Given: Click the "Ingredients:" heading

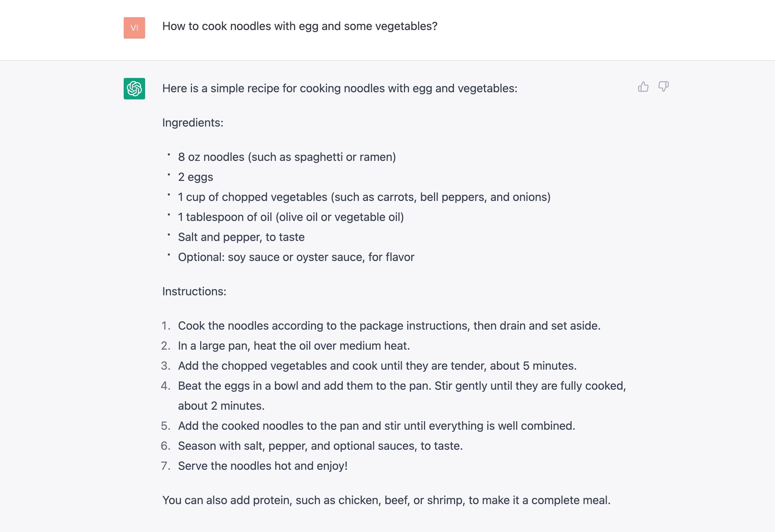Looking at the screenshot, I should pyautogui.click(x=193, y=123).
